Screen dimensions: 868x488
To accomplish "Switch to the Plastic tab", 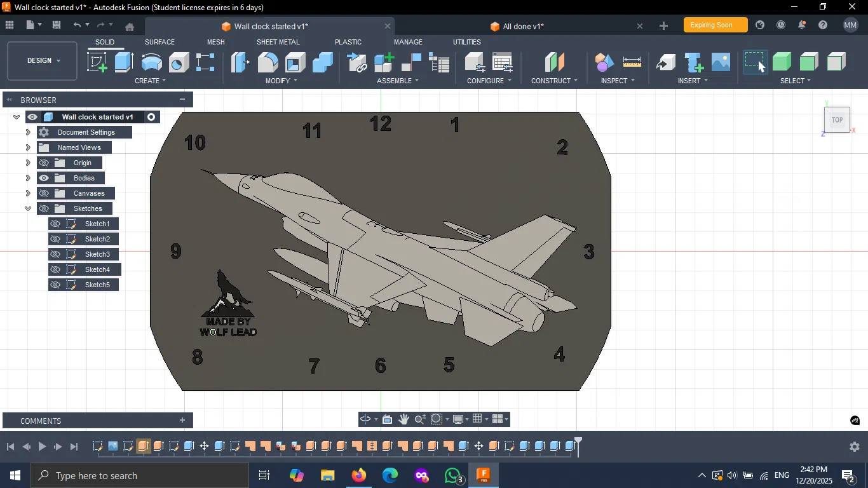I will pos(348,42).
